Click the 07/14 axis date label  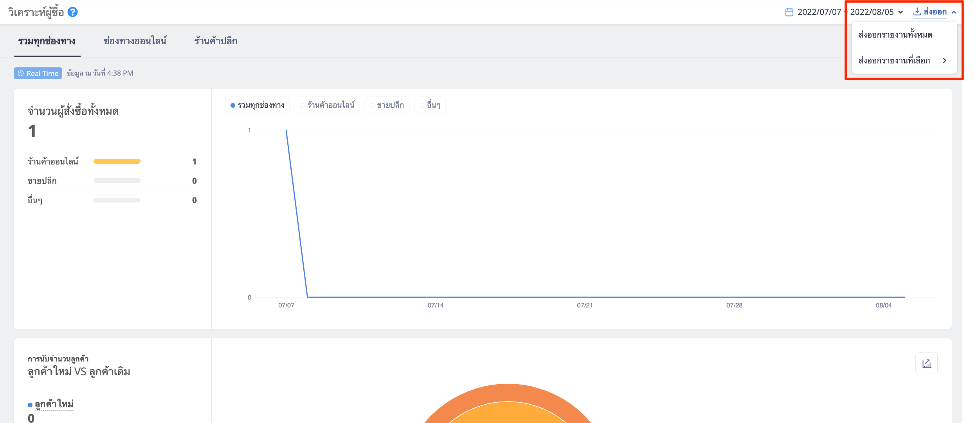[436, 305]
